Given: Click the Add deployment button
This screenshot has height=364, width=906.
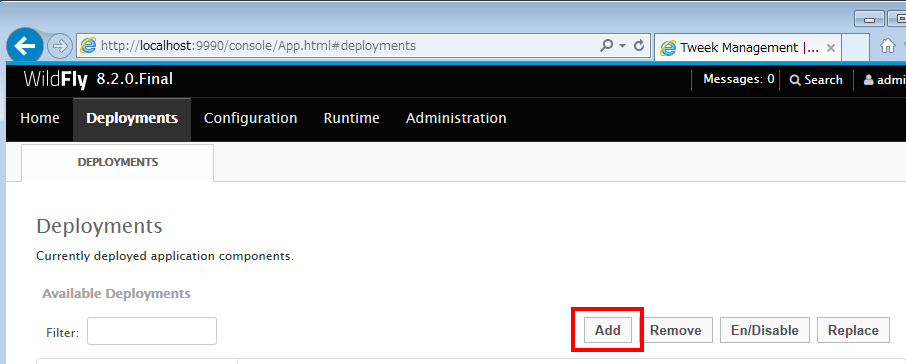Looking at the screenshot, I should pyautogui.click(x=608, y=330).
